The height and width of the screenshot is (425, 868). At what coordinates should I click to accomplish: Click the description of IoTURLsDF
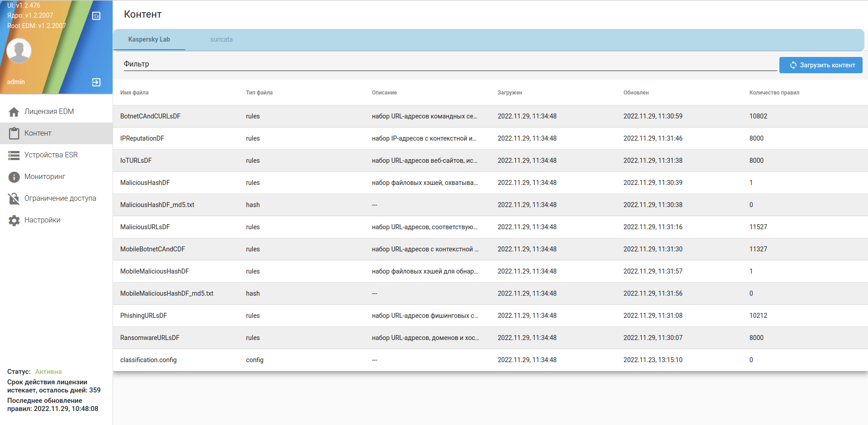coord(425,161)
